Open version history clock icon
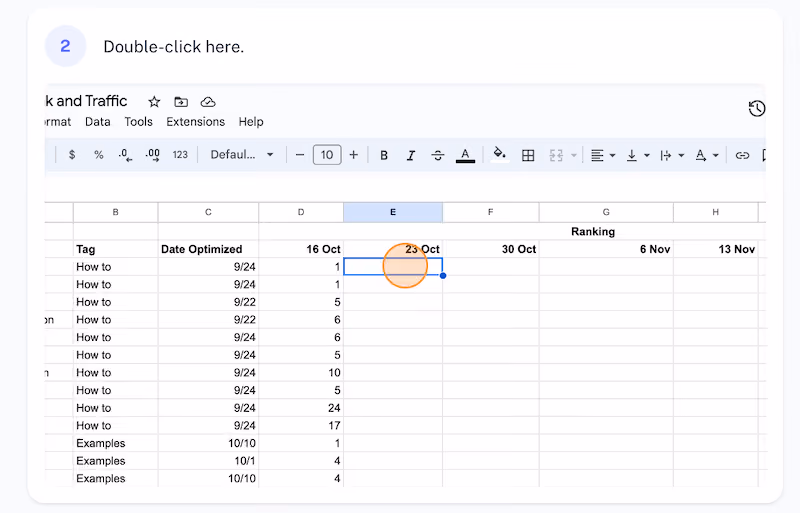Viewport: 800px width, 513px height. click(757, 108)
